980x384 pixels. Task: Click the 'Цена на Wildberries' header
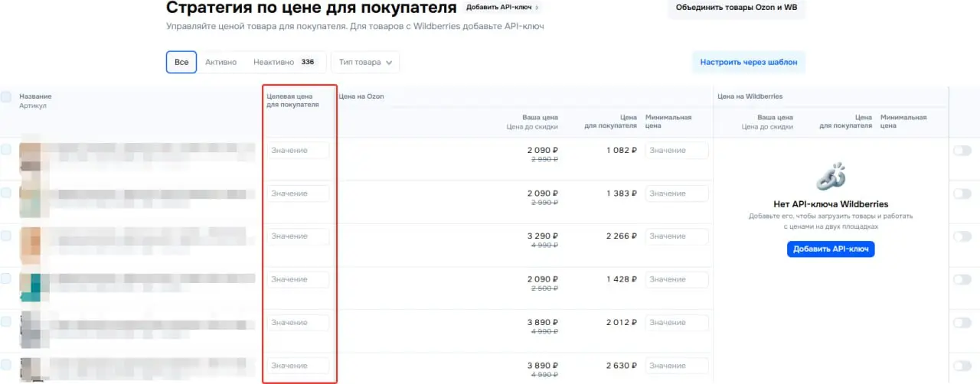[750, 96]
